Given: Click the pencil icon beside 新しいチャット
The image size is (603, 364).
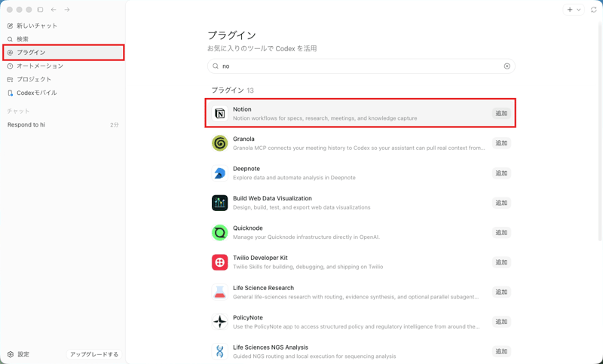Looking at the screenshot, I should [10, 26].
